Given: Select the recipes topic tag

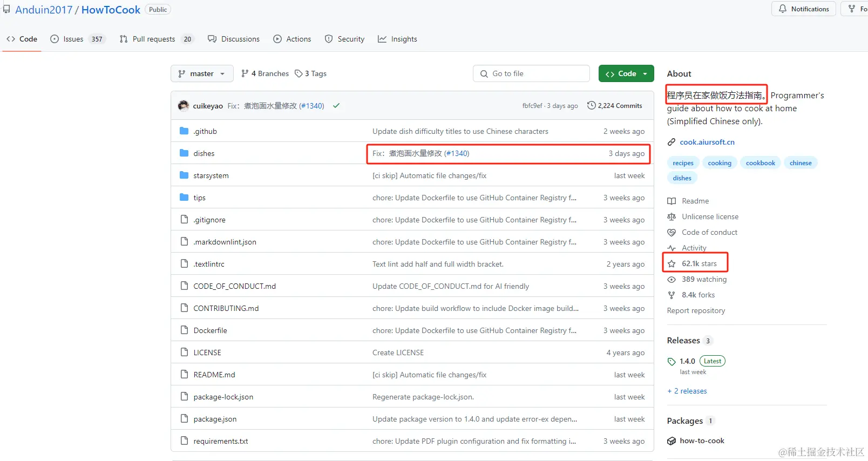Looking at the screenshot, I should pyautogui.click(x=683, y=163).
